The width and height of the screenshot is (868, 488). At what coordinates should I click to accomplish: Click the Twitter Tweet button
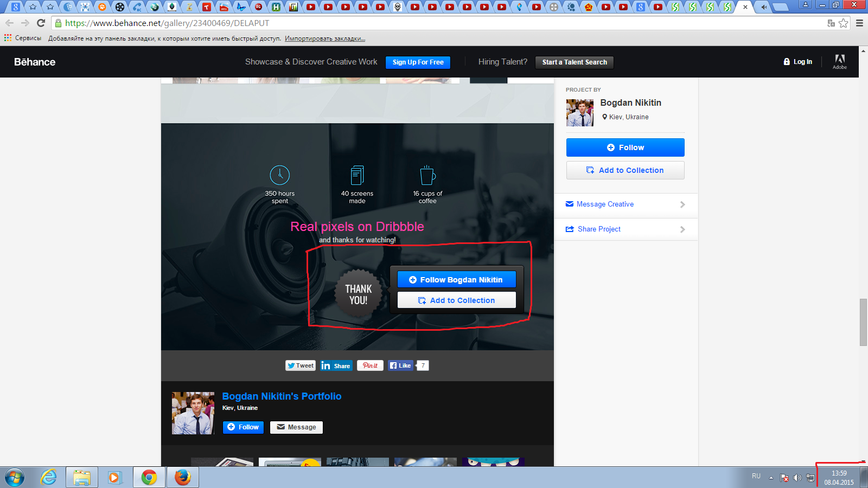(x=301, y=365)
